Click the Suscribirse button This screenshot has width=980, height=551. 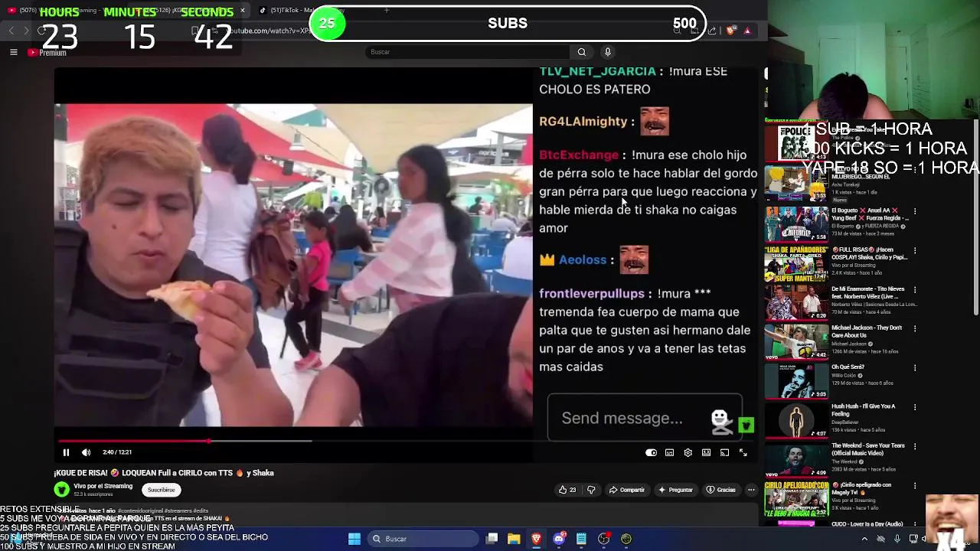[161, 490]
